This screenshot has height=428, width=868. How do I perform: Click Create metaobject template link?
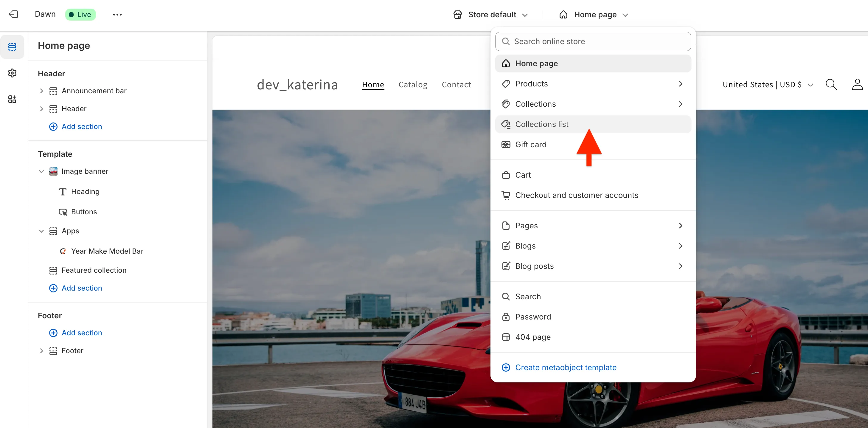[566, 367]
